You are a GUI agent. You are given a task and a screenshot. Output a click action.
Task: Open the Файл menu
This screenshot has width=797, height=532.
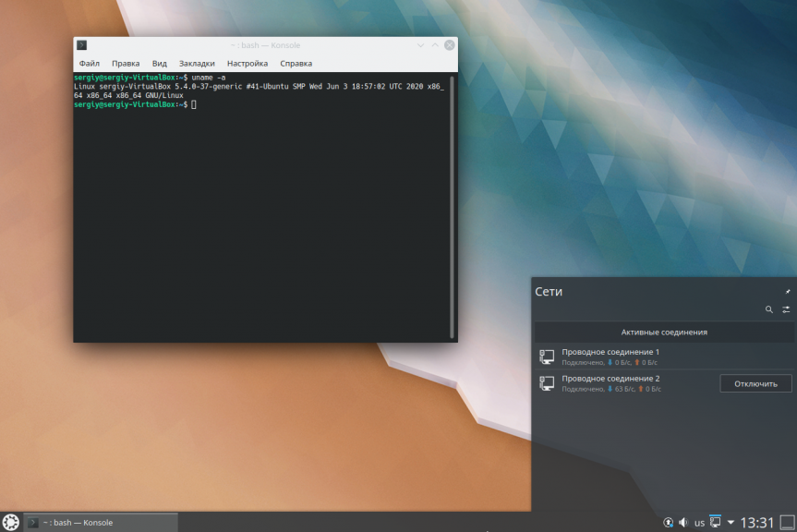click(89, 64)
